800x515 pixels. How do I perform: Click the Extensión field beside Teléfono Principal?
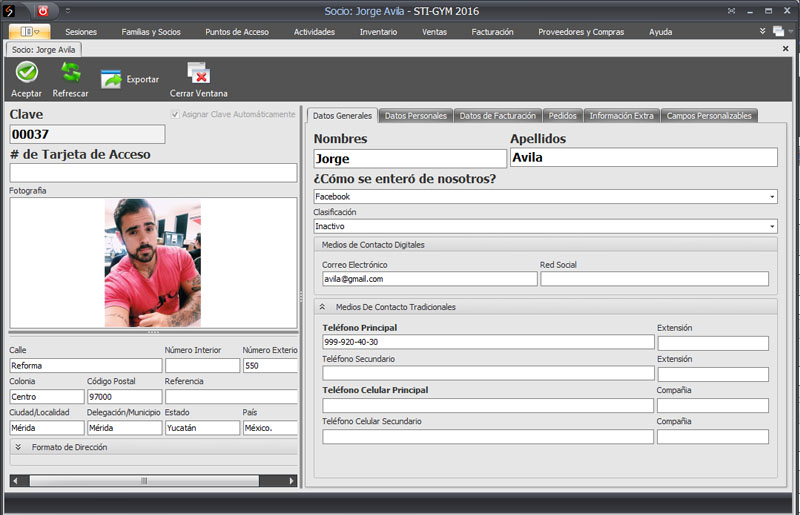coord(713,343)
